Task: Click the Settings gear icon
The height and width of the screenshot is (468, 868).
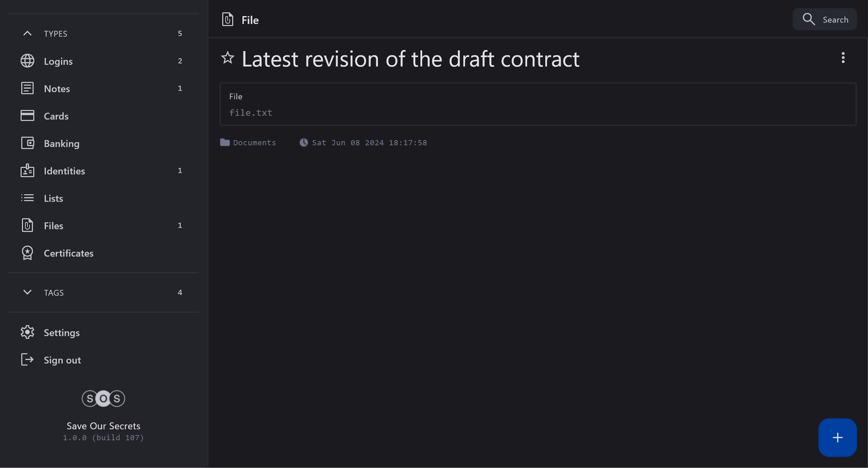Action: [27, 332]
